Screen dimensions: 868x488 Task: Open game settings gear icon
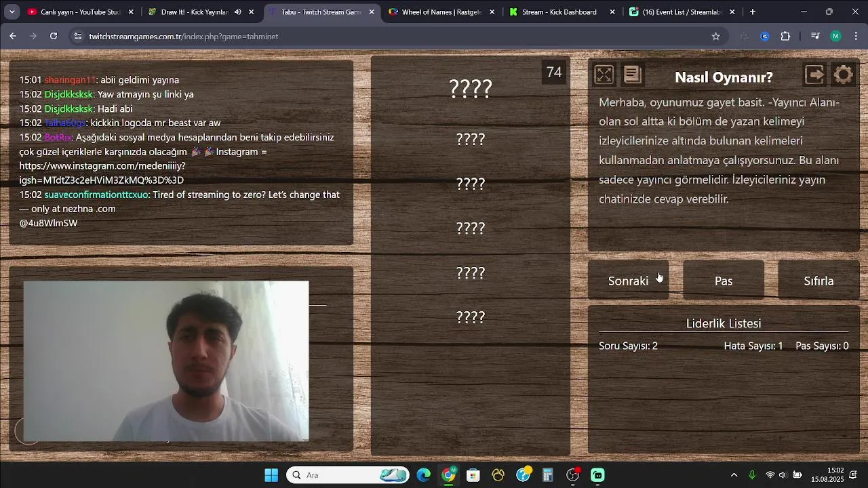[x=843, y=75]
